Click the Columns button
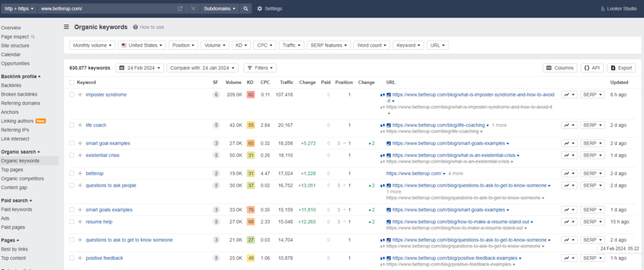 pyautogui.click(x=560, y=68)
